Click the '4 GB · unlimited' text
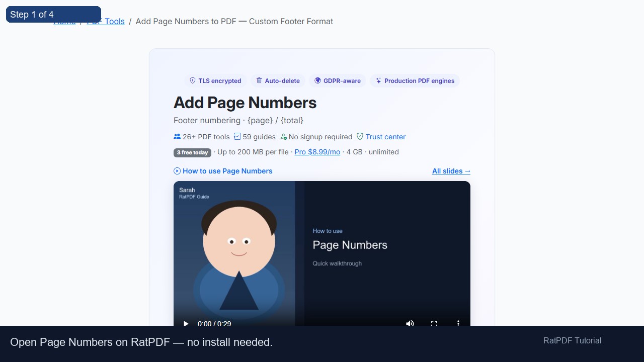The height and width of the screenshot is (362, 644). (x=373, y=152)
